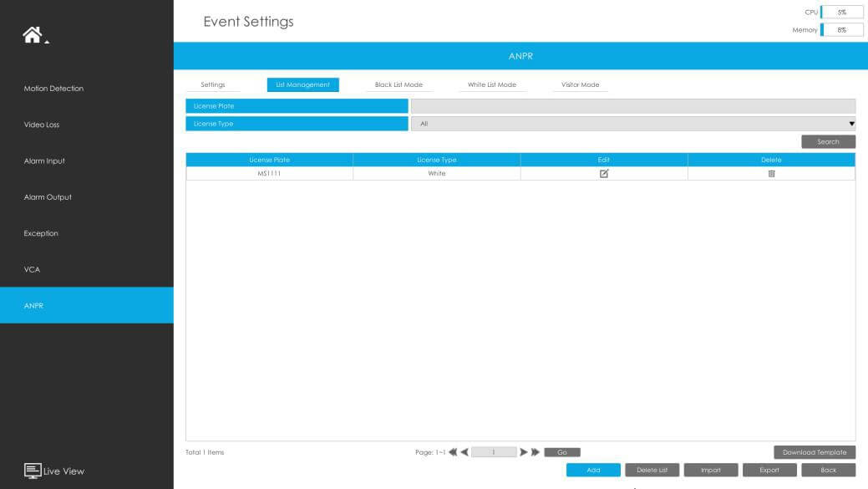The height and width of the screenshot is (489, 868).
Task: Open Live View from the sidebar
Action: (x=55, y=471)
